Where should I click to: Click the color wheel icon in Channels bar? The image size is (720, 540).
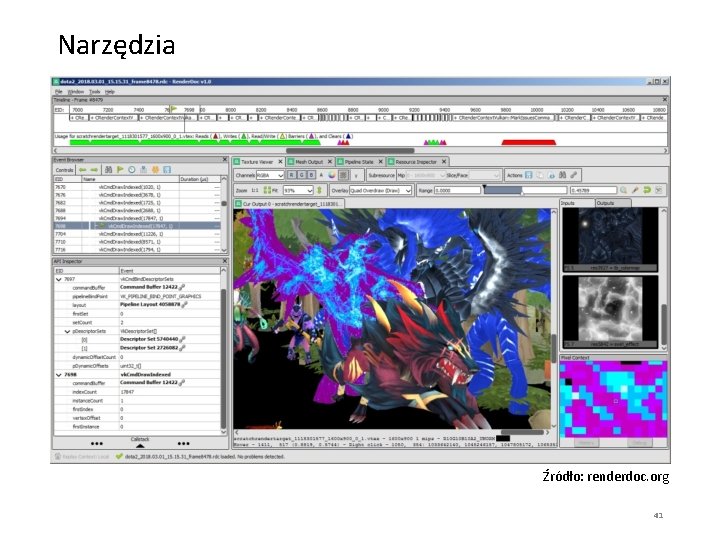click(332, 175)
